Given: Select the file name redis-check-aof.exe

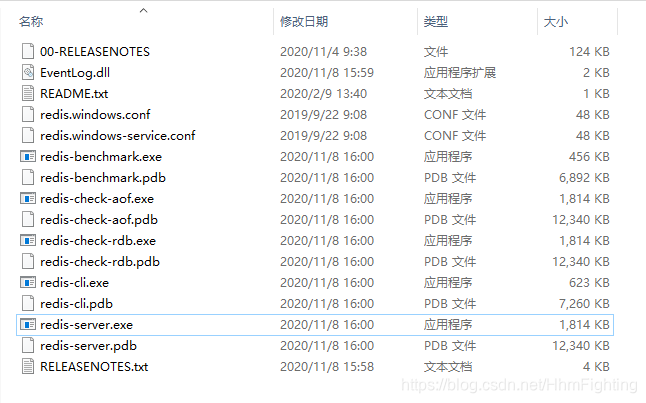Looking at the screenshot, I should tap(97, 199).
